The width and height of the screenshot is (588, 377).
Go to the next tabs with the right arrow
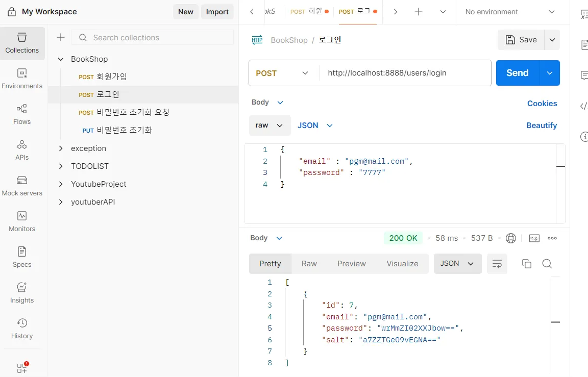395,12
